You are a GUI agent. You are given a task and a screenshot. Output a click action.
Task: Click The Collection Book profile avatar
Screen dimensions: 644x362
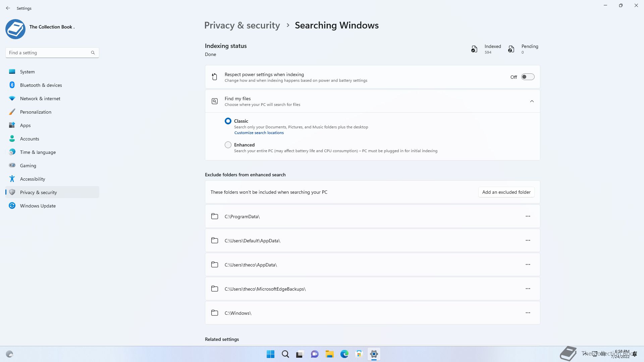pyautogui.click(x=15, y=29)
